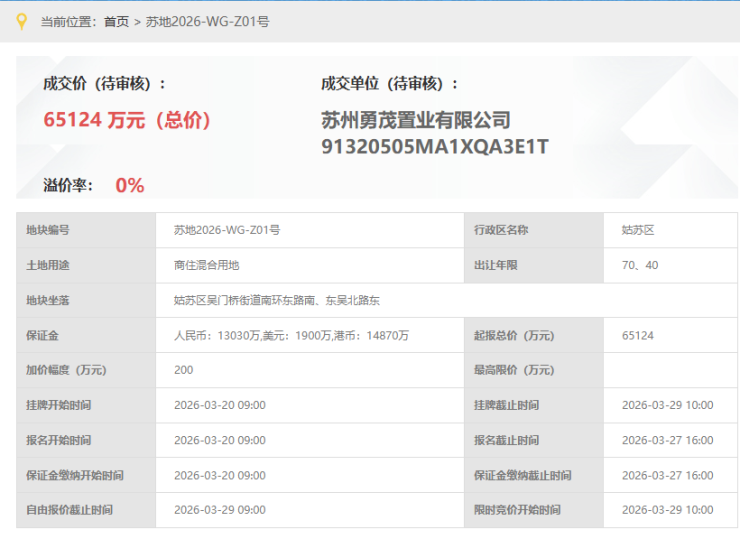
Task: Click the 报名开始时间 label
Action: click(59, 440)
